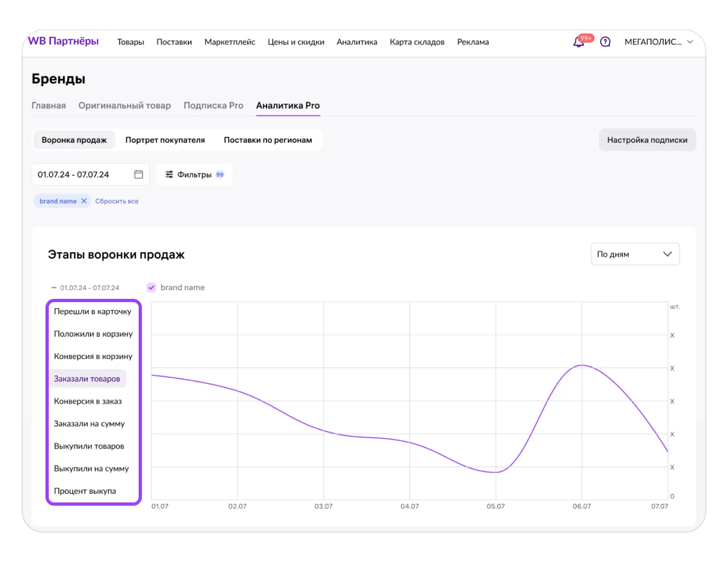Select the Выкупили товаров metric
This screenshot has height=562, width=728.
(89, 446)
